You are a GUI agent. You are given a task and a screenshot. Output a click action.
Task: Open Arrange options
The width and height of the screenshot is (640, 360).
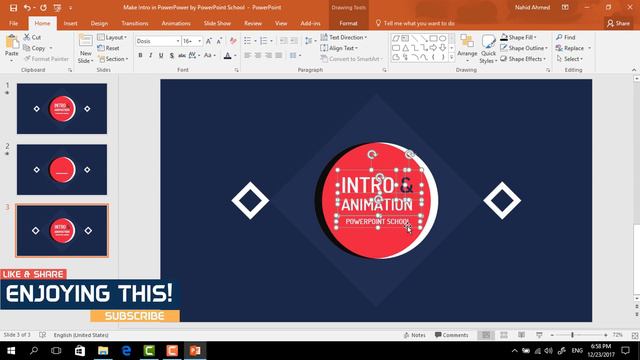pyautogui.click(x=467, y=49)
